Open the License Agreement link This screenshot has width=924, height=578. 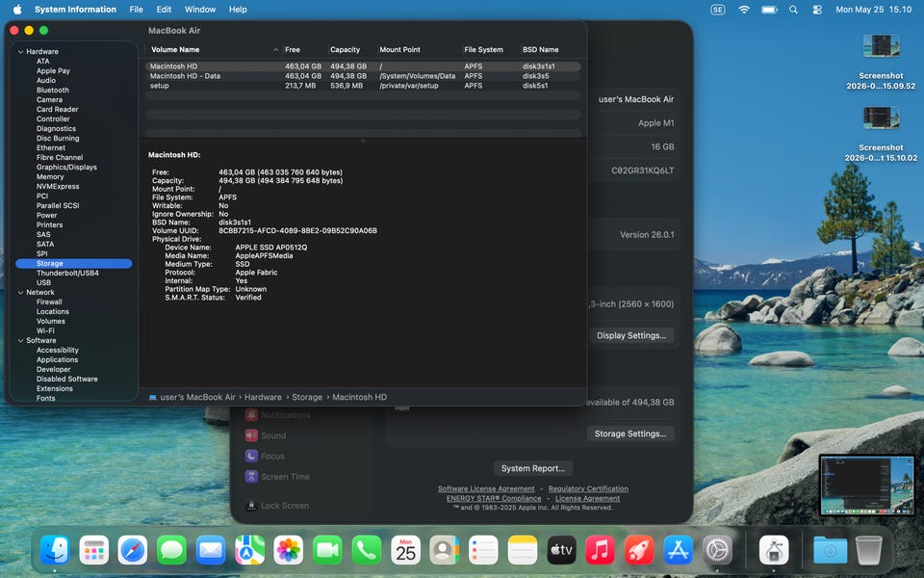pos(587,498)
